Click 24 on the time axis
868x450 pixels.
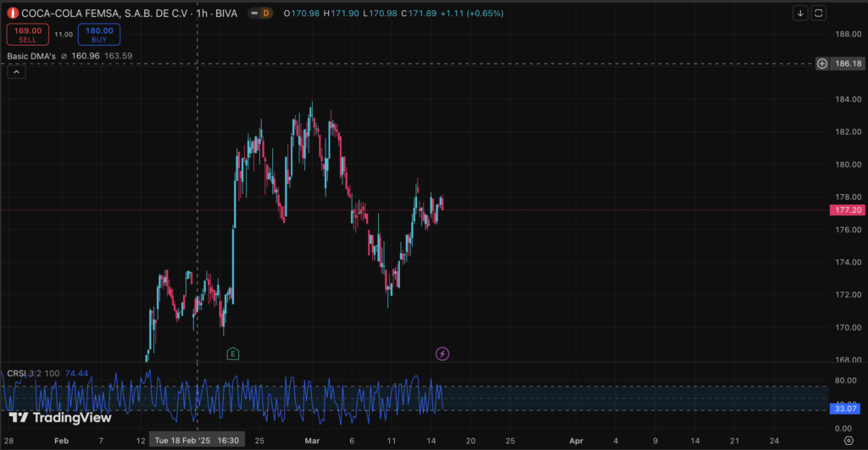click(x=775, y=441)
